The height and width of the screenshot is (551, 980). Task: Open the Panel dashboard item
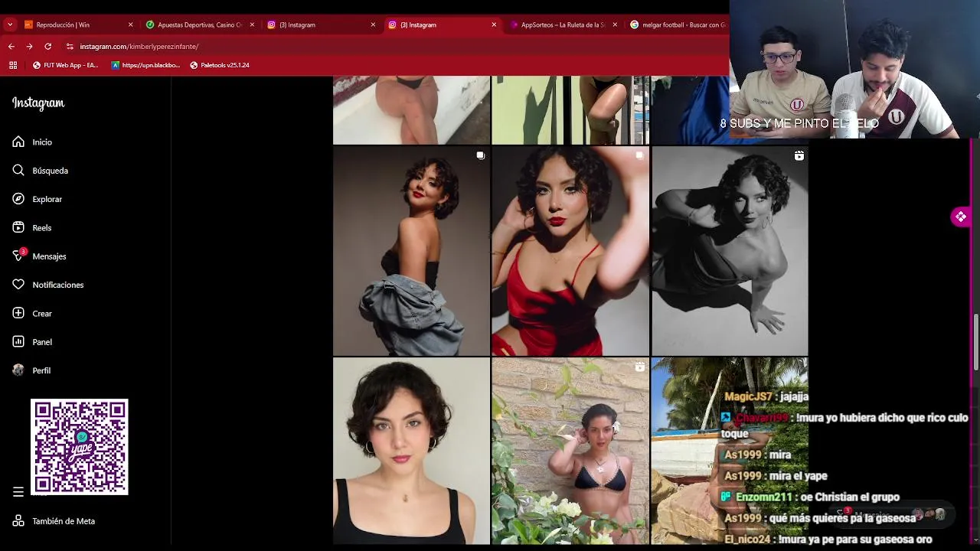pos(32,342)
